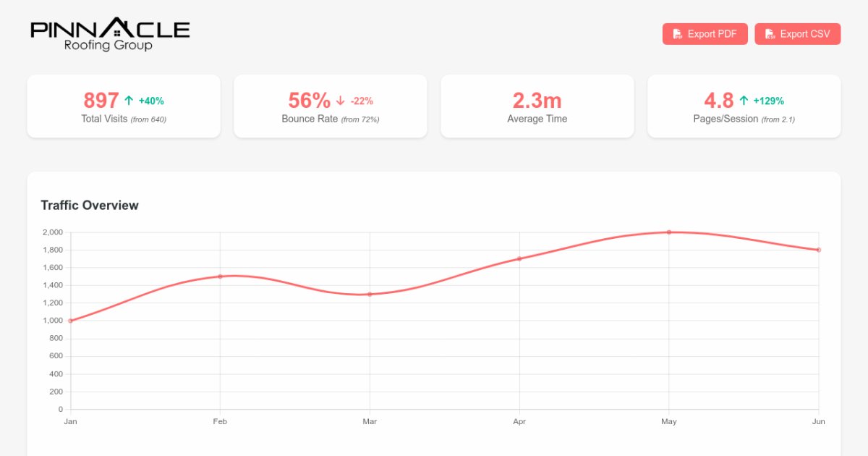Click the +40% change badge
This screenshot has height=456, width=868.
coord(151,101)
